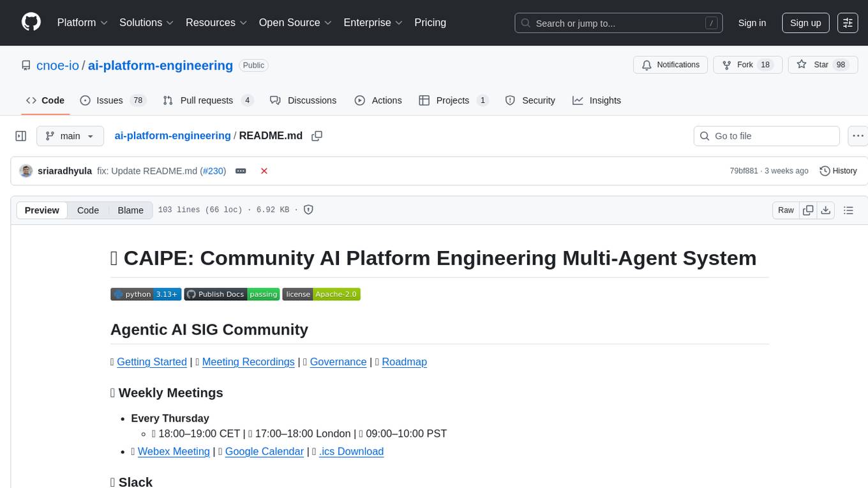868x488 pixels.
Task: Switch to the Code view toggle
Action: point(88,210)
